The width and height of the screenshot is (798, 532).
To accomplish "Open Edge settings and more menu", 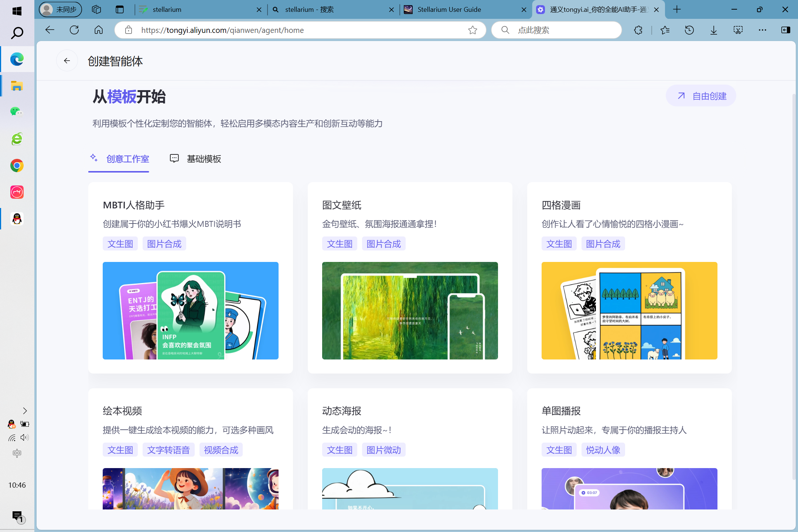I will pyautogui.click(x=762, y=30).
